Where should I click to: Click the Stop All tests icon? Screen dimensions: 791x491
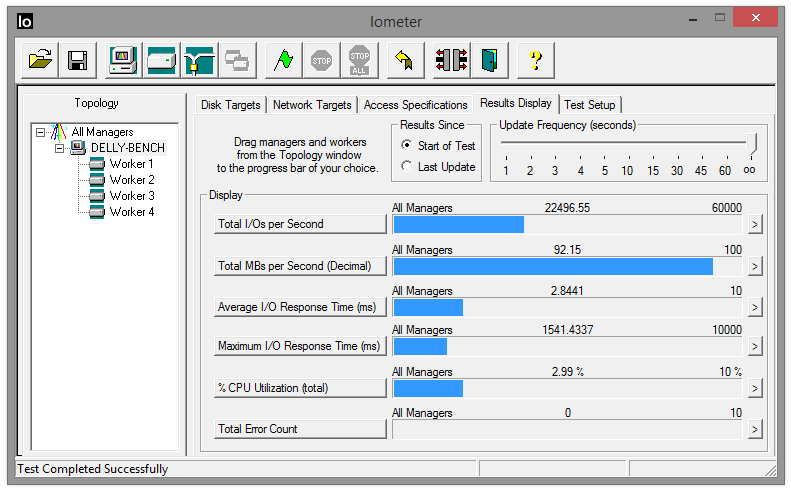coord(359,60)
